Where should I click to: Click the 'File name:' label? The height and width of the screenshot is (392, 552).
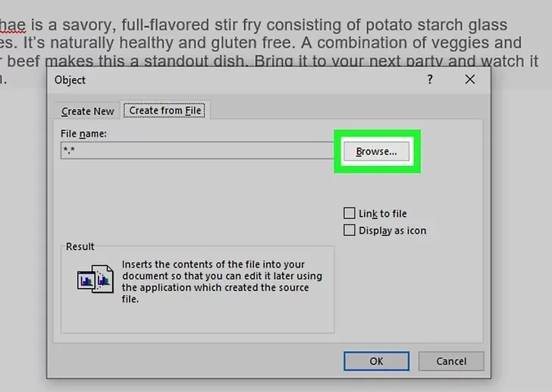coord(83,133)
